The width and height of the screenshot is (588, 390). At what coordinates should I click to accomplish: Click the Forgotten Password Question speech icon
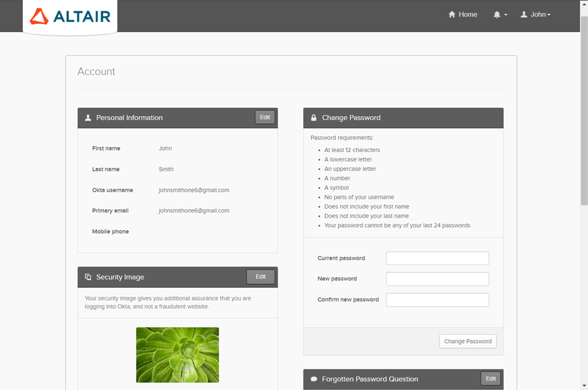tap(313, 380)
